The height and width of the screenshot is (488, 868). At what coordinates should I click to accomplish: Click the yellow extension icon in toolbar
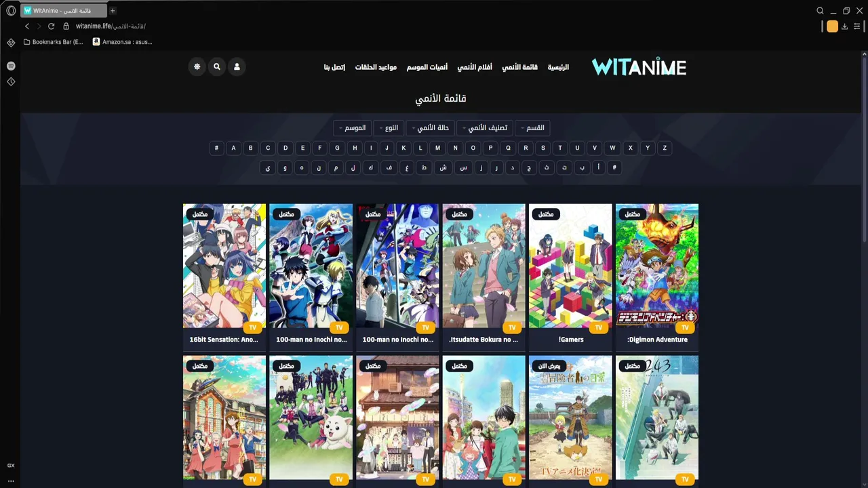[x=832, y=26]
